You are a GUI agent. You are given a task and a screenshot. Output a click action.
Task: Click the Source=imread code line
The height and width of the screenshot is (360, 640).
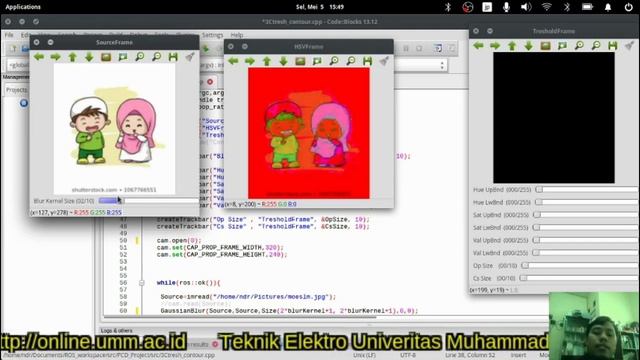click(248, 297)
